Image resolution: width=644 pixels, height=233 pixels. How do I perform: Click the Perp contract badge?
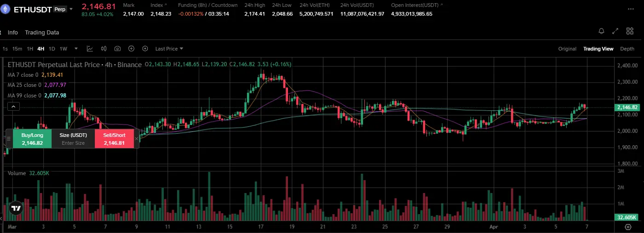click(60, 9)
